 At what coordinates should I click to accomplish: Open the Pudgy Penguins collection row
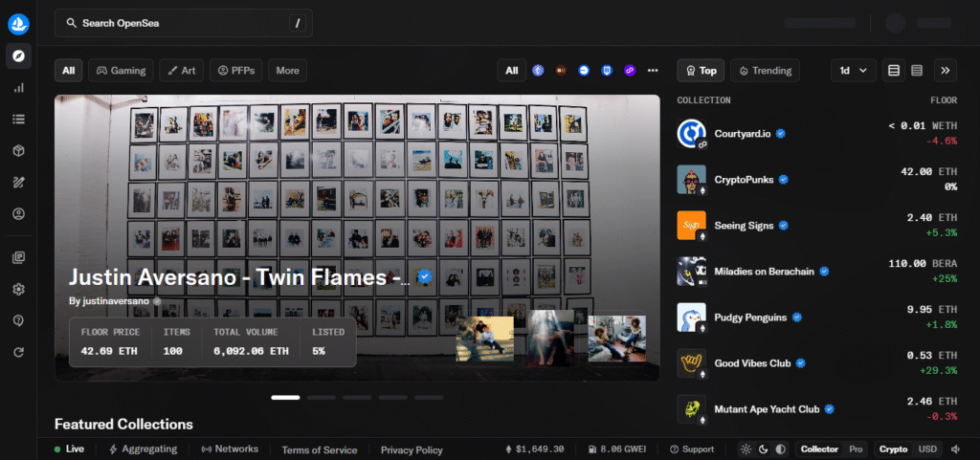point(817,318)
